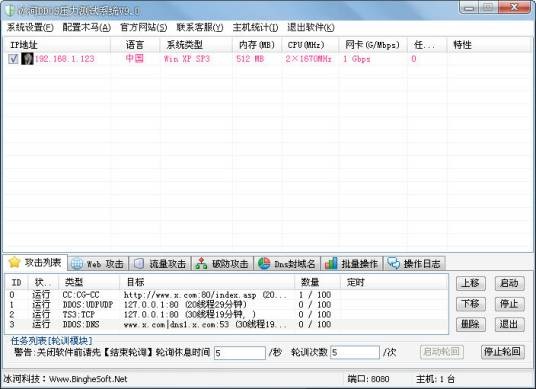Click the 上移 button

click(470, 283)
